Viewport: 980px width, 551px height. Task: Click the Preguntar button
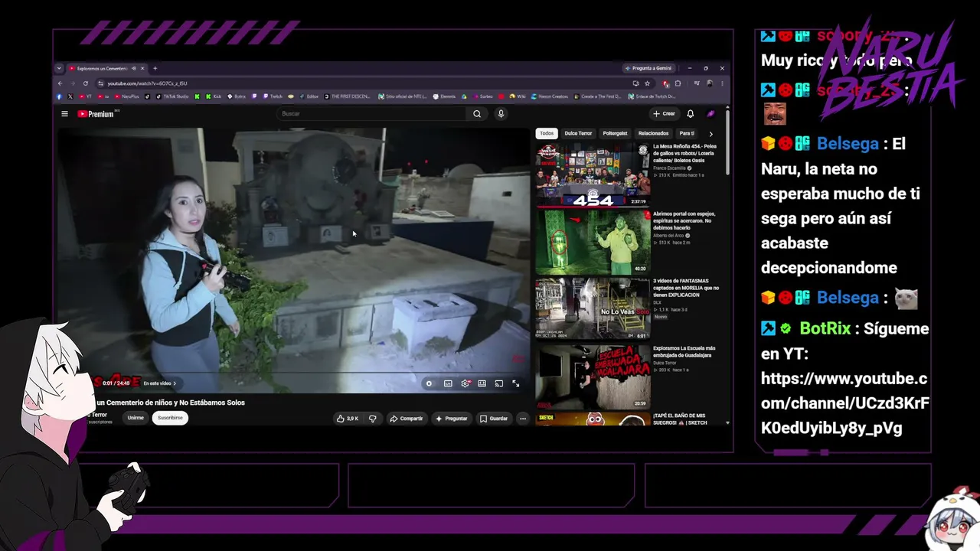click(x=451, y=419)
